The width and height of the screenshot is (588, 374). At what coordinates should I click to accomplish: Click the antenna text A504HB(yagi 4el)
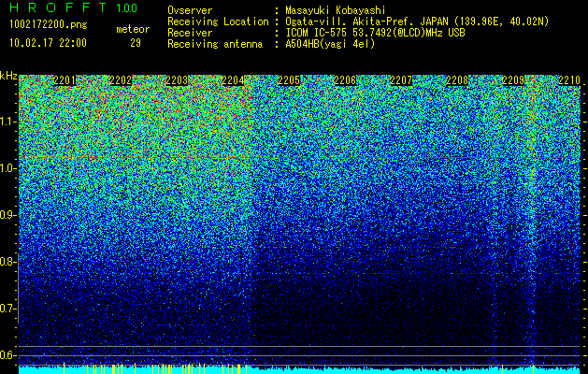[x=330, y=44]
